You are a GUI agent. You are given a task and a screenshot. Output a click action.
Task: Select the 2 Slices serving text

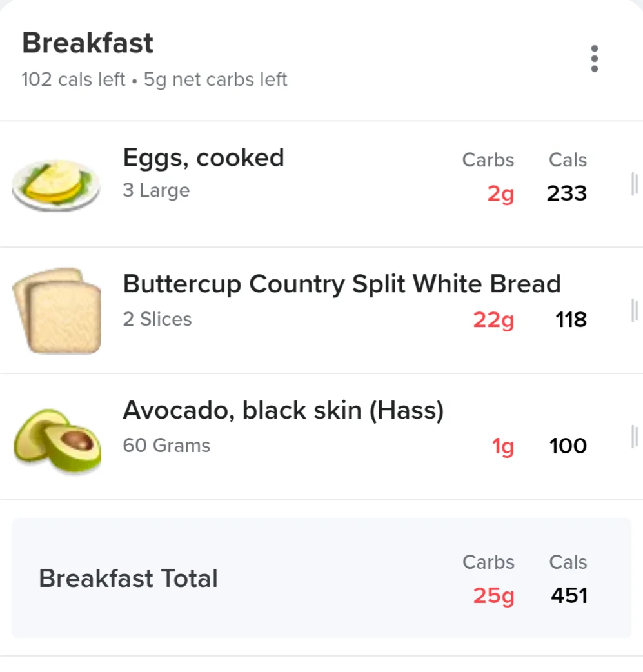pyautogui.click(x=157, y=319)
